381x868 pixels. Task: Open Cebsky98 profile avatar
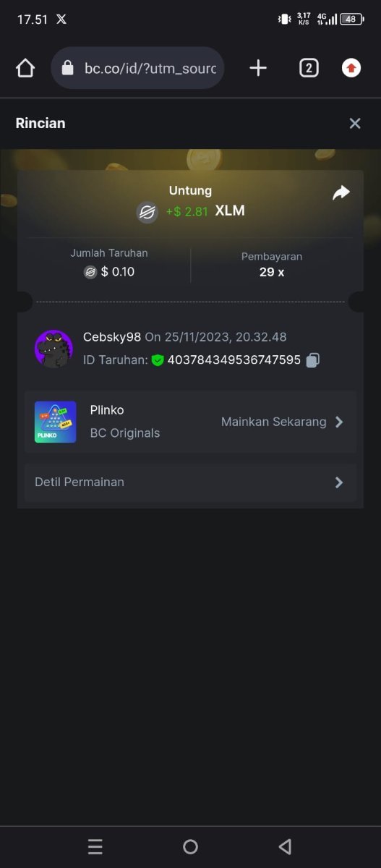53,349
